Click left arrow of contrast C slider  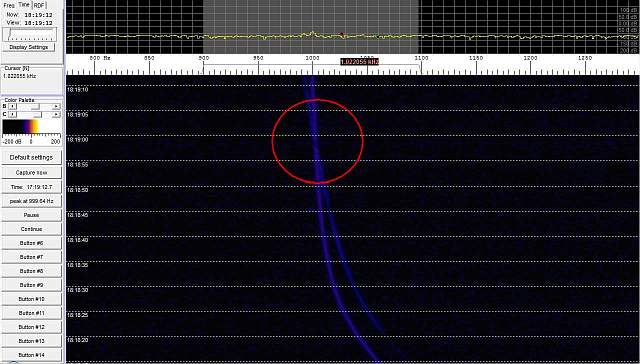11,115
